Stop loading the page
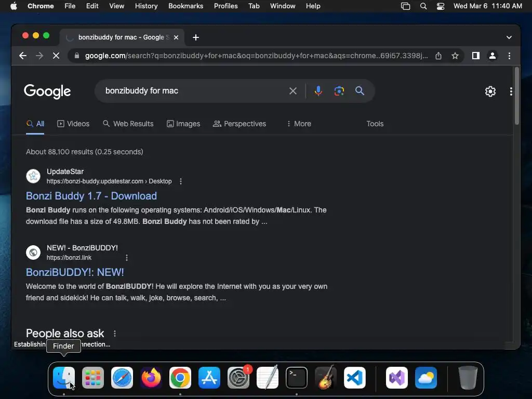The image size is (532, 399). 56,56
